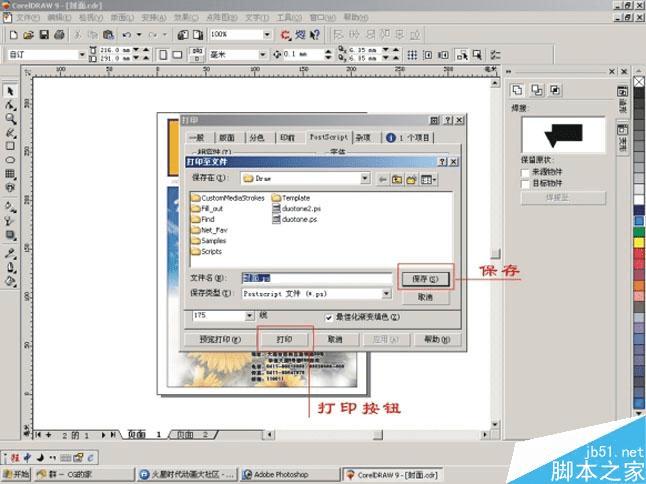Click the Save floppy disk icon

(44, 35)
